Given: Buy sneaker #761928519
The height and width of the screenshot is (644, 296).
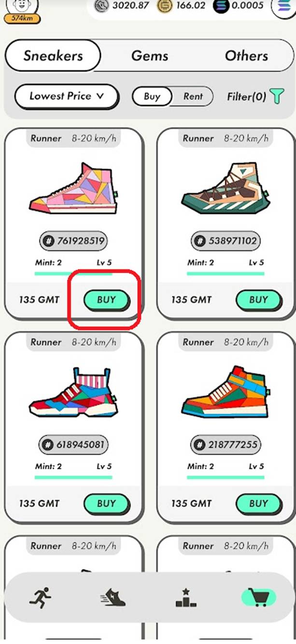Looking at the screenshot, I should click(106, 299).
